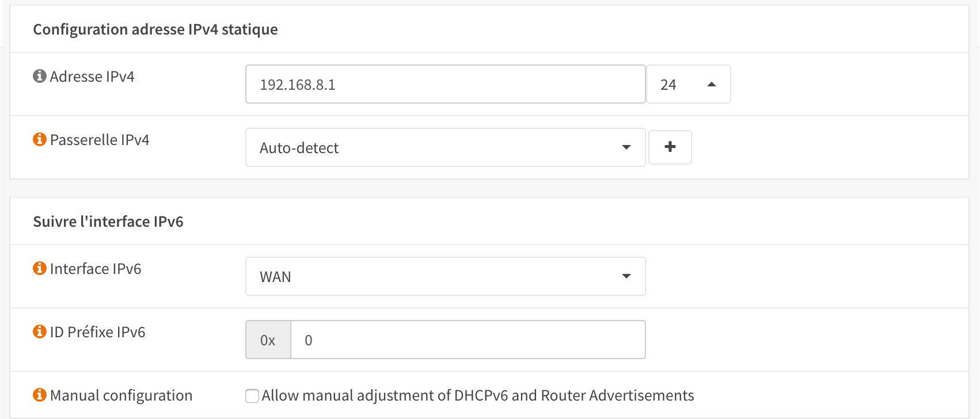Focus the IPv6 prefix ID input field

pos(468,340)
